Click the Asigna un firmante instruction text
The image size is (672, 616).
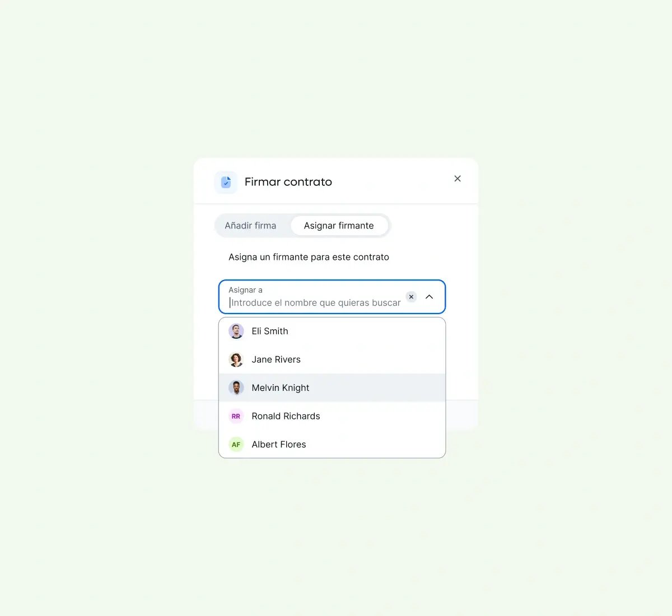[x=309, y=257]
